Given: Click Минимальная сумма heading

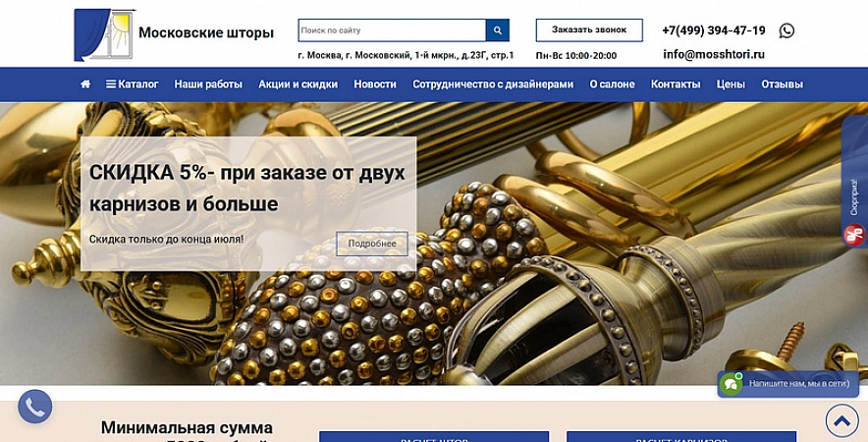Looking at the screenshot, I should coord(187,427).
